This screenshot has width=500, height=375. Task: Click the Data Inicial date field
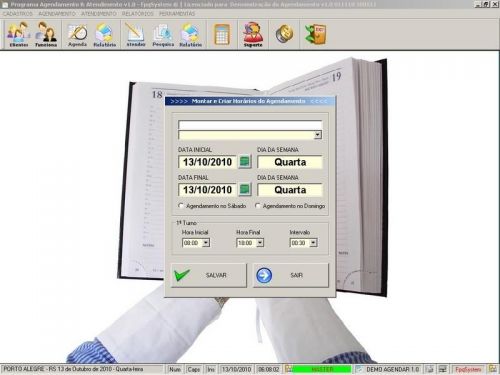[x=208, y=162]
